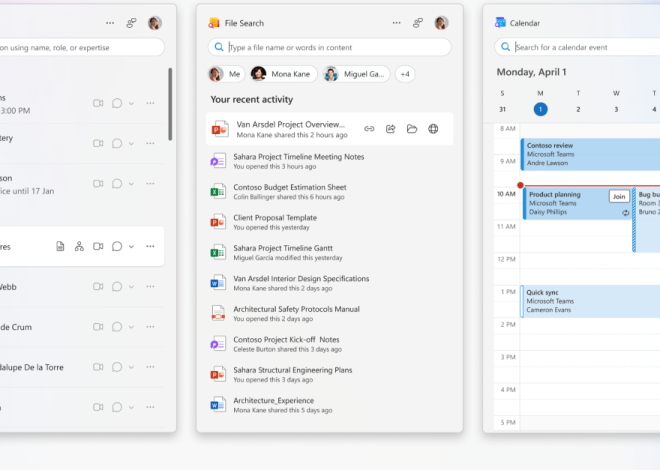Image resolution: width=660 pixels, height=470 pixels.
Task: Share the Van Arsdel Project Overview file
Action: pos(391,129)
